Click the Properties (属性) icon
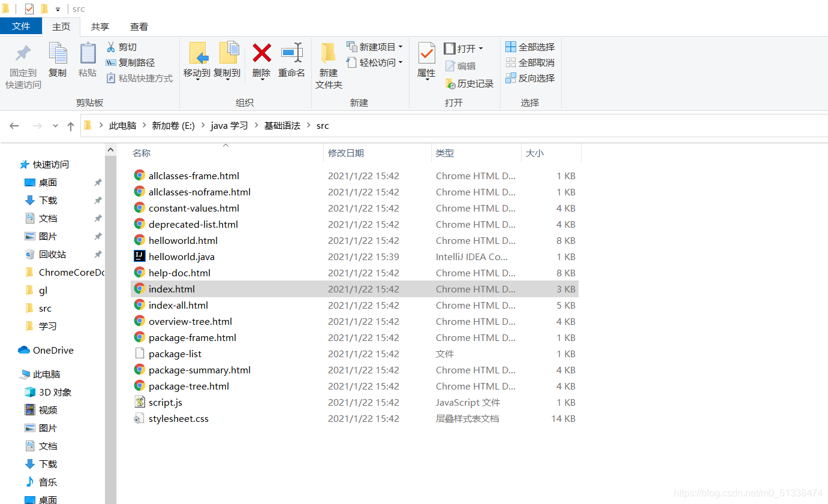Image resolution: width=828 pixels, height=504 pixels. coord(427,53)
